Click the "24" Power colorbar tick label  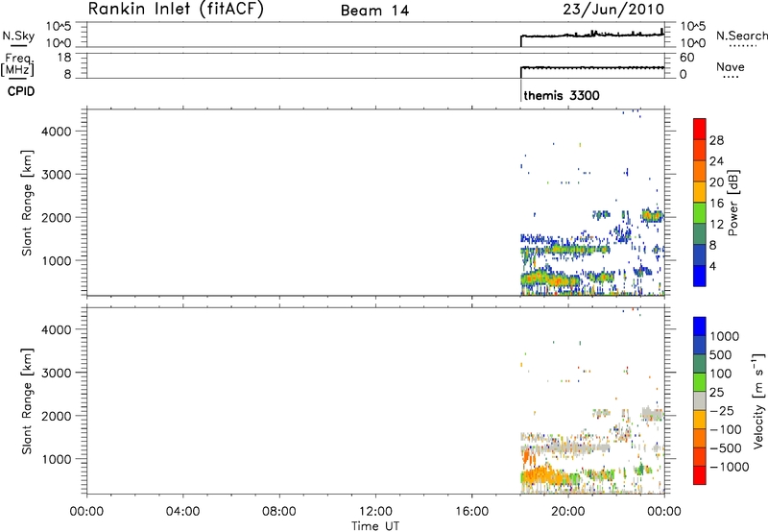716,161
